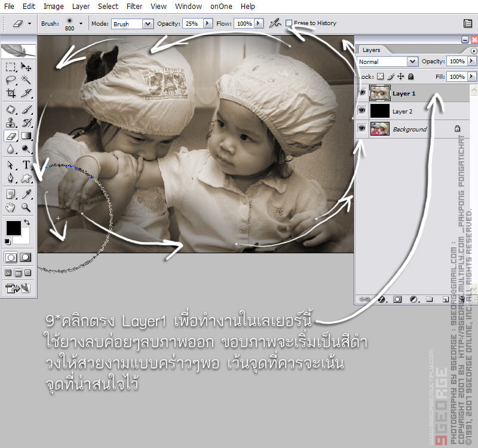Switch to Full Screen Mode
Image resolution: width=478 pixels, height=448 pixels.
[x=28, y=273]
